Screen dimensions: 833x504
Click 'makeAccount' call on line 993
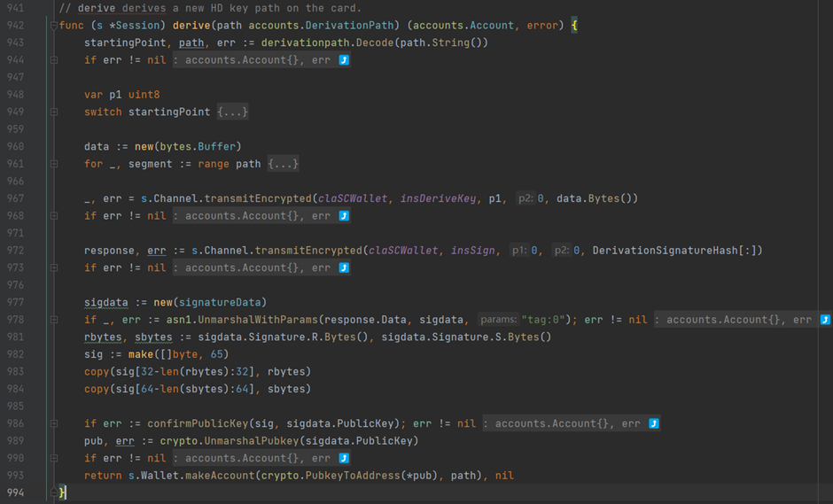click(x=220, y=476)
